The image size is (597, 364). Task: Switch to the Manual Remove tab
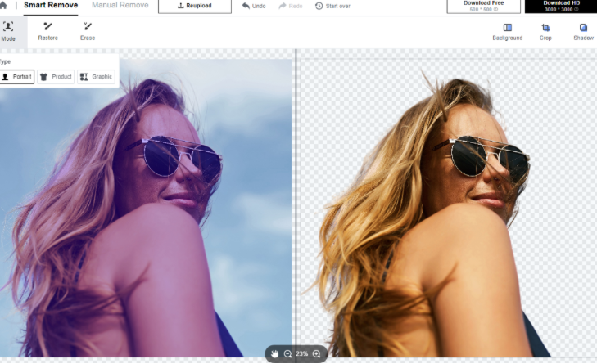point(120,6)
